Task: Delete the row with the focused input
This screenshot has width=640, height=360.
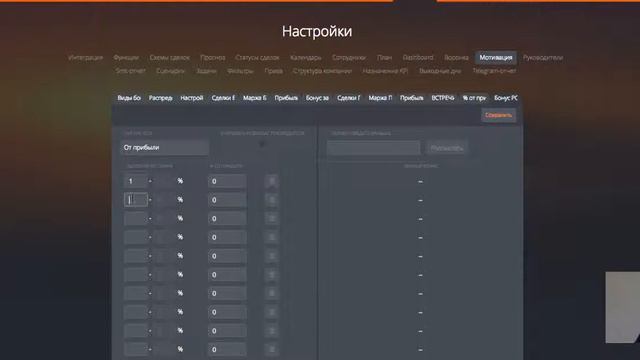Action: (x=272, y=200)
